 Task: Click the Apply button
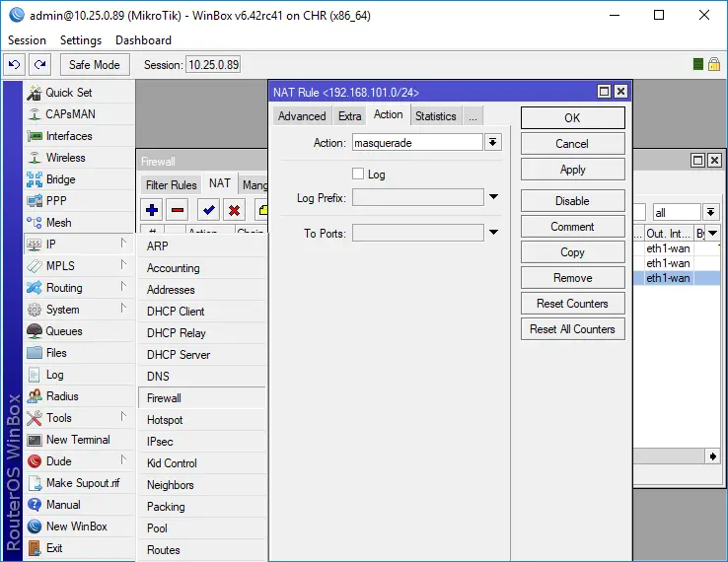tap(572, 170)
